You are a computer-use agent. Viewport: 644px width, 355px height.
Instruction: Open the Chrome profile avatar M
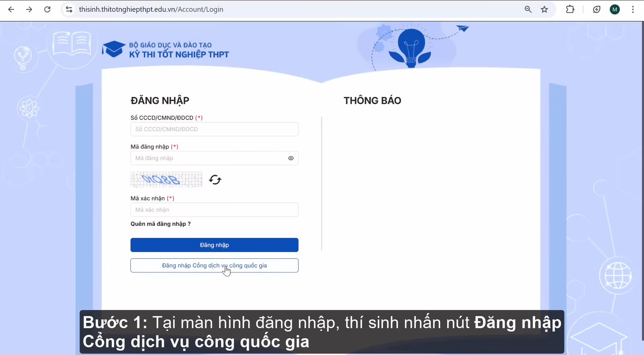click(615, 9)
